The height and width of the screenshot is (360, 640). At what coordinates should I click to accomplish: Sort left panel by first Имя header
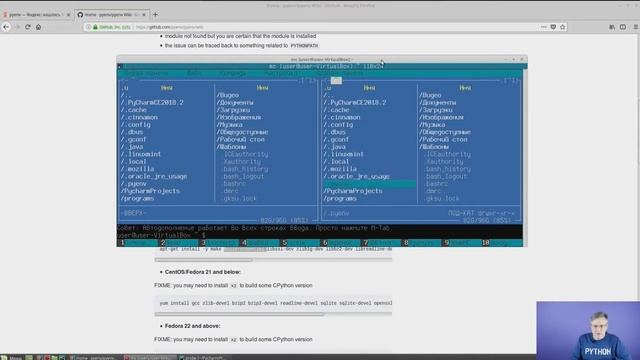(x=167, y=88)
